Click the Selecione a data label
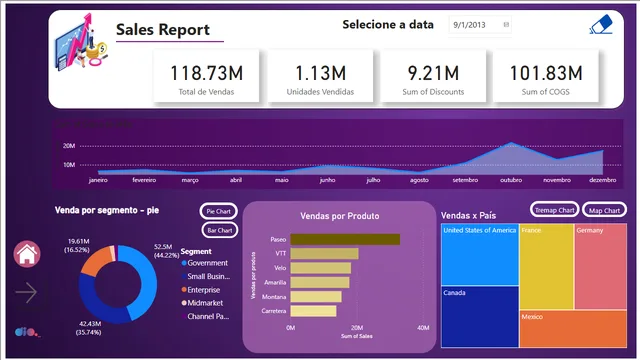Image resolution: width=640 pixels, height=360 pixels. pyautogui.click(x=388, y=24)
